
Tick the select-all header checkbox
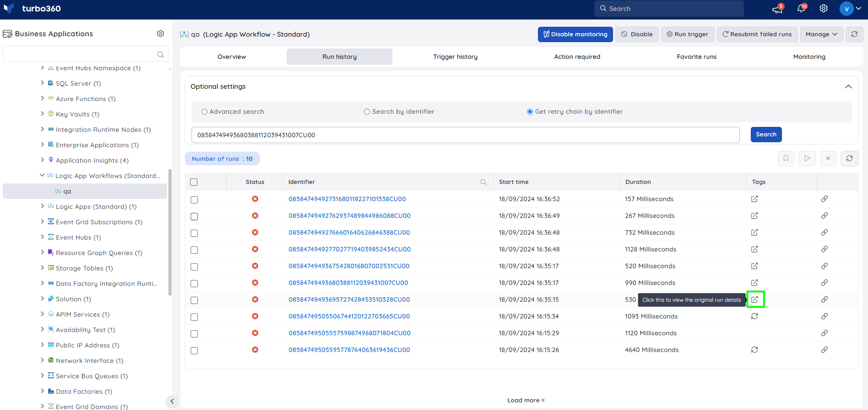coord(194,182)
